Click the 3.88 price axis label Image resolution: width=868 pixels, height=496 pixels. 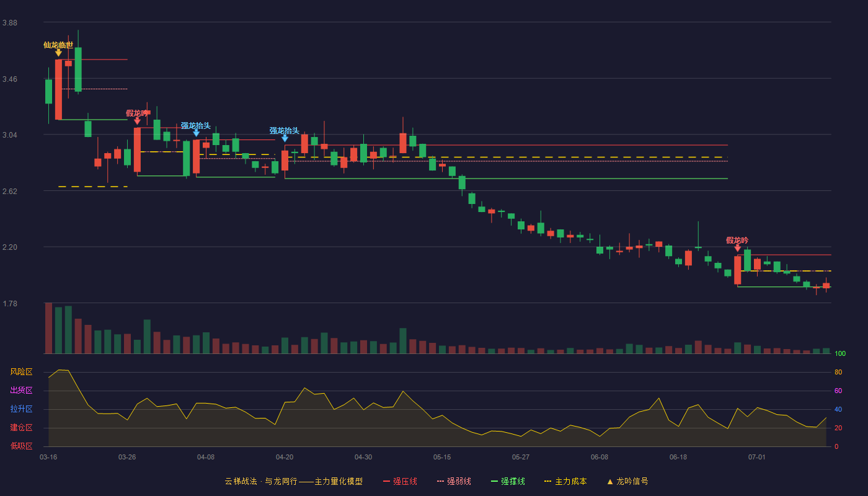(10, 23)
